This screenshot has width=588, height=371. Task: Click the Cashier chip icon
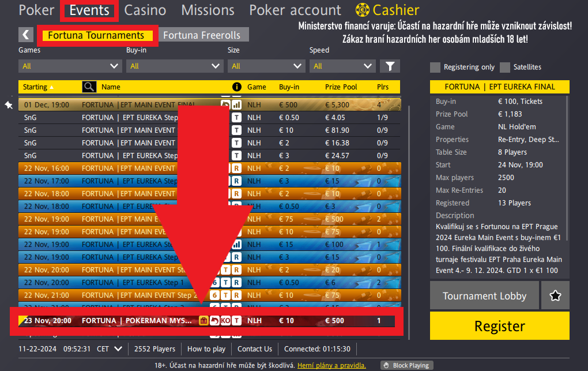(363, 10)
